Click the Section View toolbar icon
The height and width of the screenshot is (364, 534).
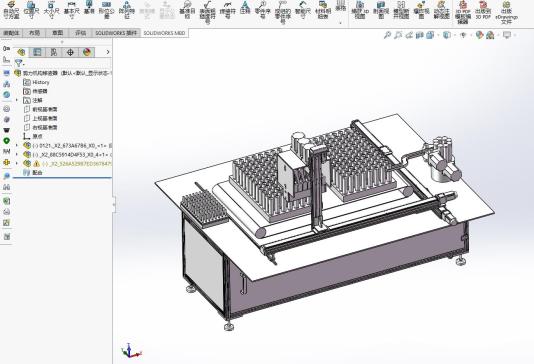[x=381, y=10]
